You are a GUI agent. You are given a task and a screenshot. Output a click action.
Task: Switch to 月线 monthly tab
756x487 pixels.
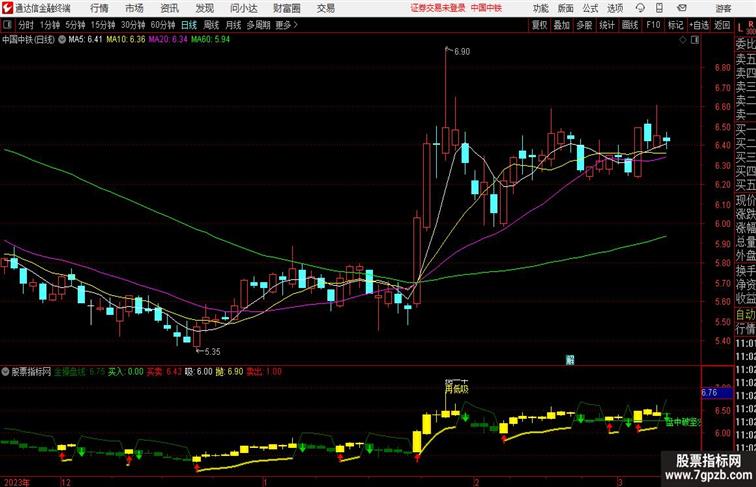233,25
